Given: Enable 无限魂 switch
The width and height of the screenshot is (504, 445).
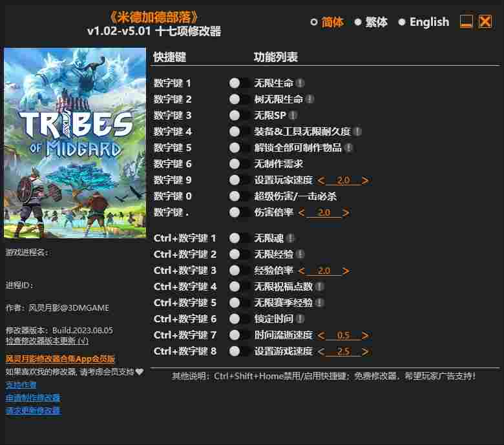Looking at the screenshot, I should click(x=239, y=238).
